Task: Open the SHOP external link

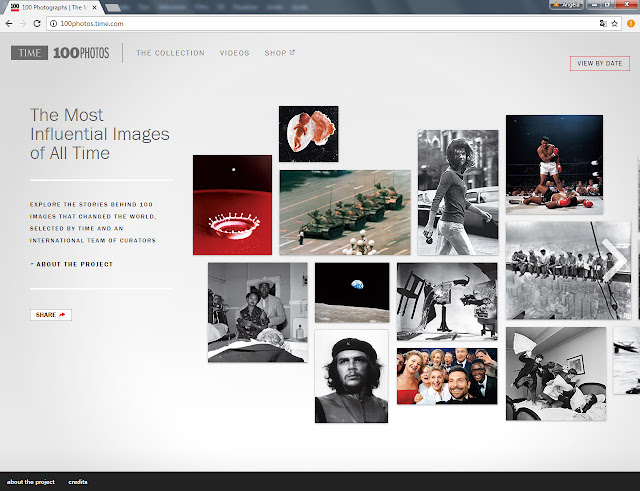Action: [x=280, y=53]
